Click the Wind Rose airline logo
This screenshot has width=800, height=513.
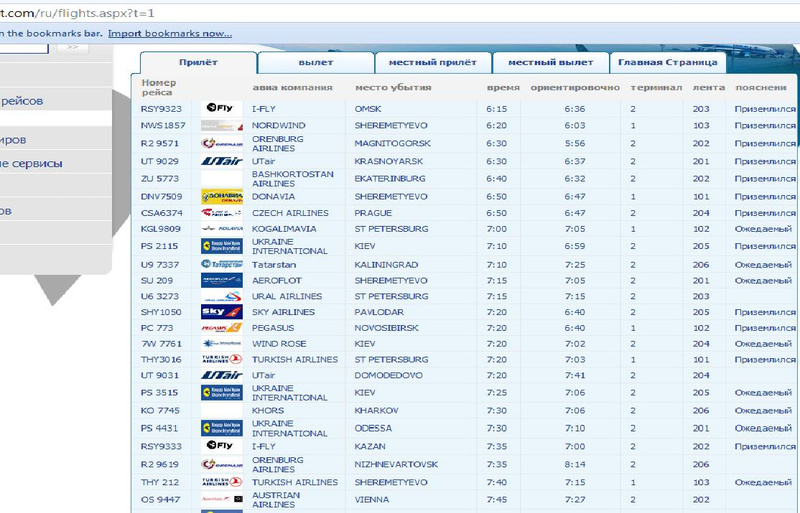point(221,343)
